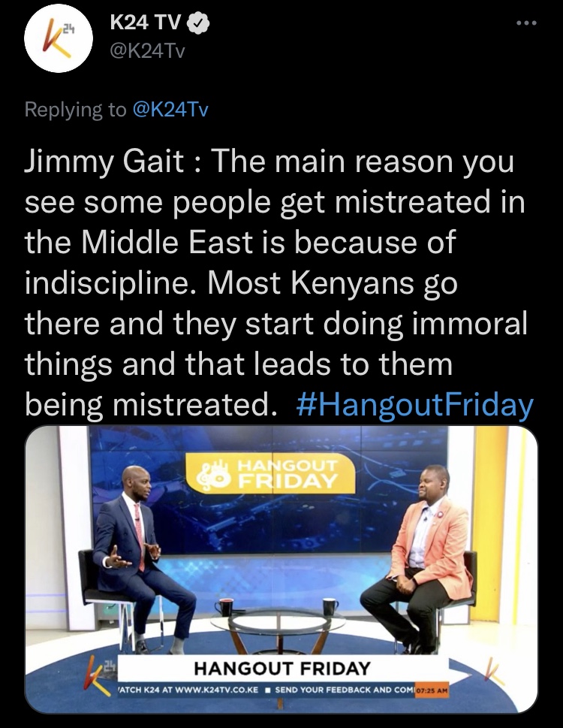Click the yellow Hangout Friday logo in the image
This screenshot has height=728, width=563.
point(270,473)
